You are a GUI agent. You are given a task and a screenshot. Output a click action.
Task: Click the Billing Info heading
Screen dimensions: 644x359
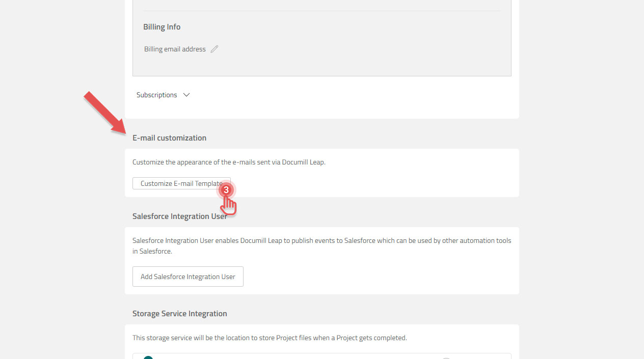coord(162,26)
